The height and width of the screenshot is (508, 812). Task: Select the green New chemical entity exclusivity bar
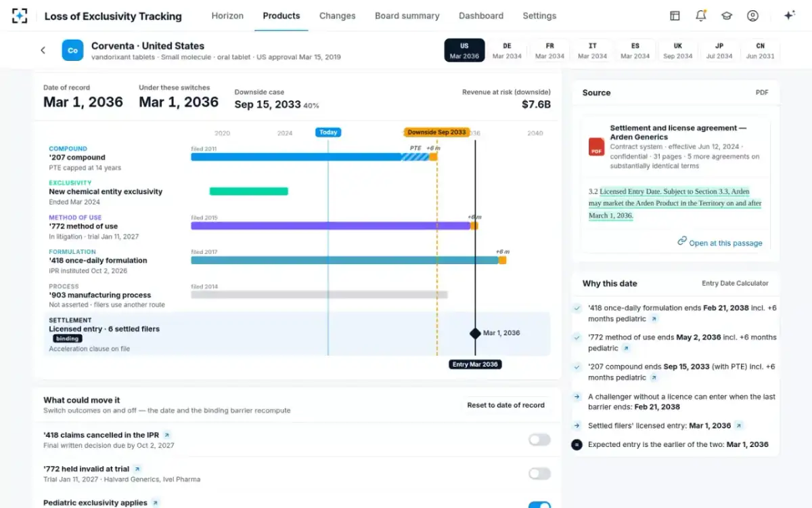click(x=249, y=192)
